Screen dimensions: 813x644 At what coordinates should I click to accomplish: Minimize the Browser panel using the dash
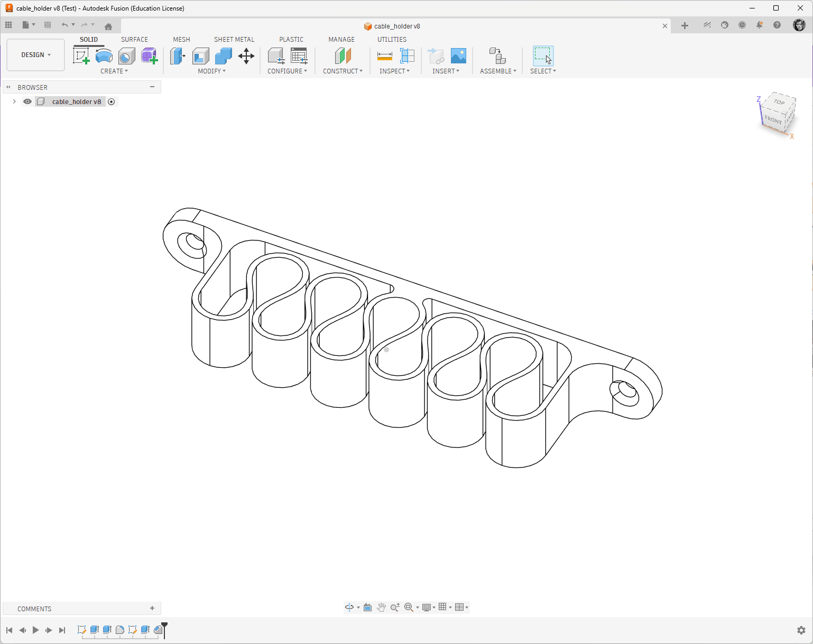tap(152, 87)
